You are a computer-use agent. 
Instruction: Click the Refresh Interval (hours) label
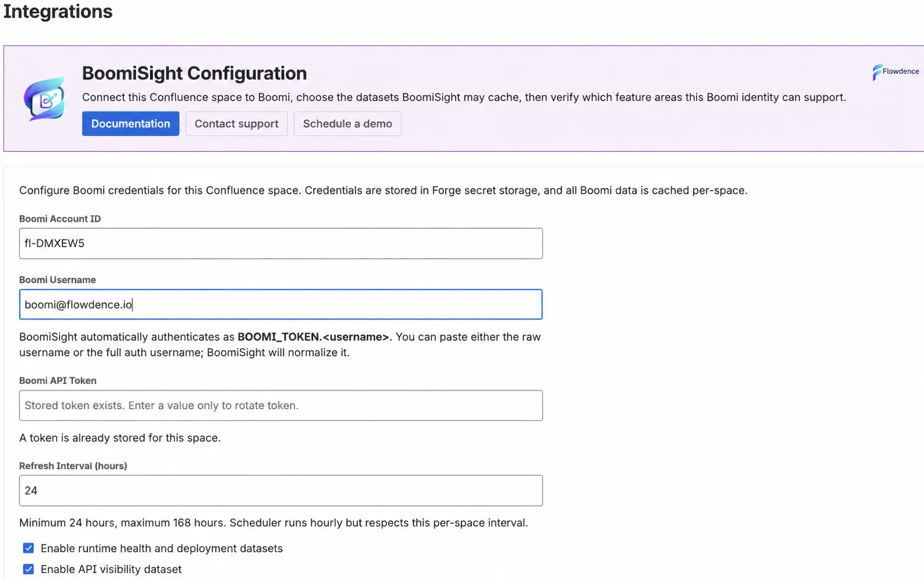pos(73,466)
